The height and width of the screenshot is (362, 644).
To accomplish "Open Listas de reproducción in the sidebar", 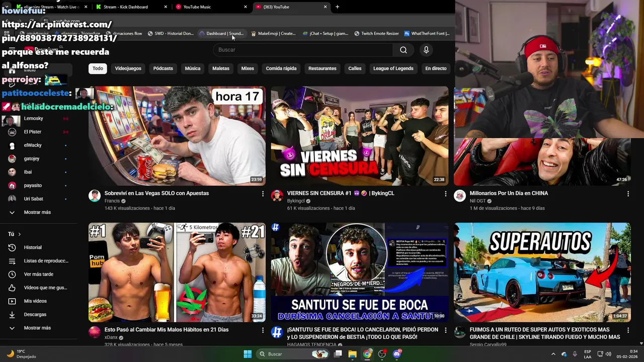I will [x=39, y=261].
